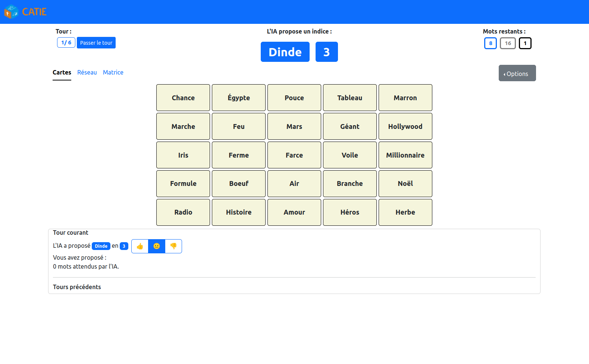
Task: Select the Formule card
Action: 183,184
